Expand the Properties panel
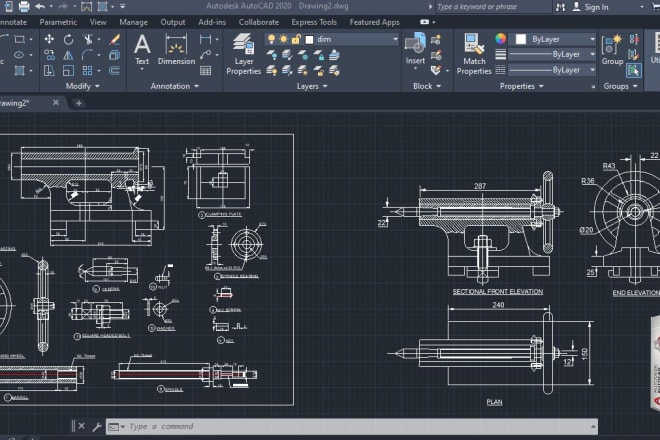This screenshot has width=660, height=440. point(522,86)
